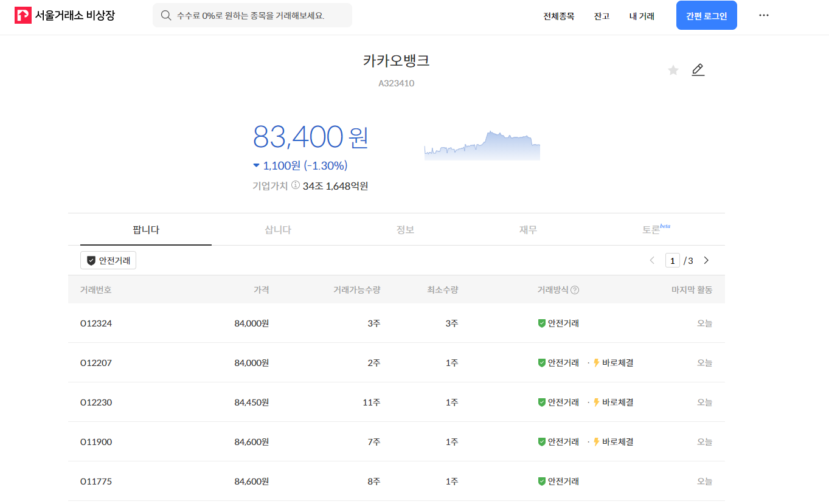Click the search magnifier icon
Viewport: 829px width, 504px height.
165,15
